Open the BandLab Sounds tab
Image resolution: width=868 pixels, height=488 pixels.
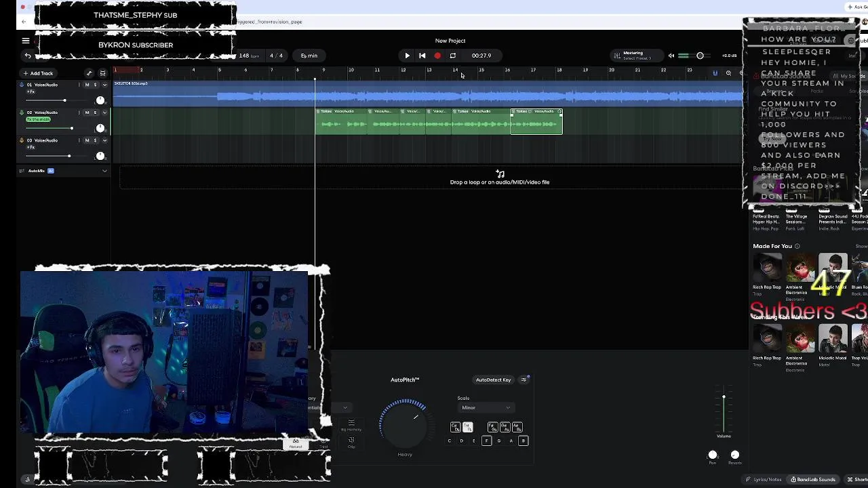tap(813, 479)
